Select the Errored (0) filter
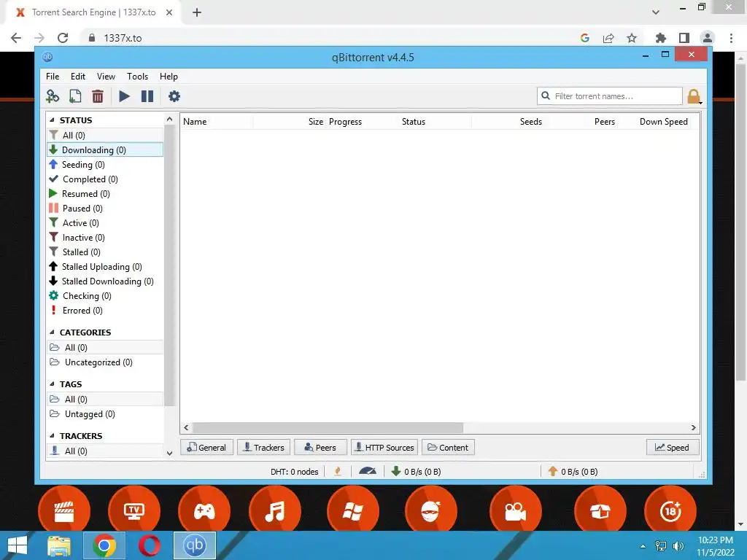Screen dimensions: 747x560 (105, 311)
